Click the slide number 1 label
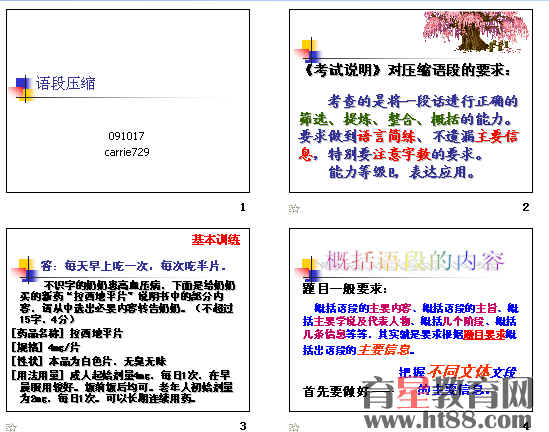Image resolution: width=549 pixels, height=432 pixels. click(243, 207)
